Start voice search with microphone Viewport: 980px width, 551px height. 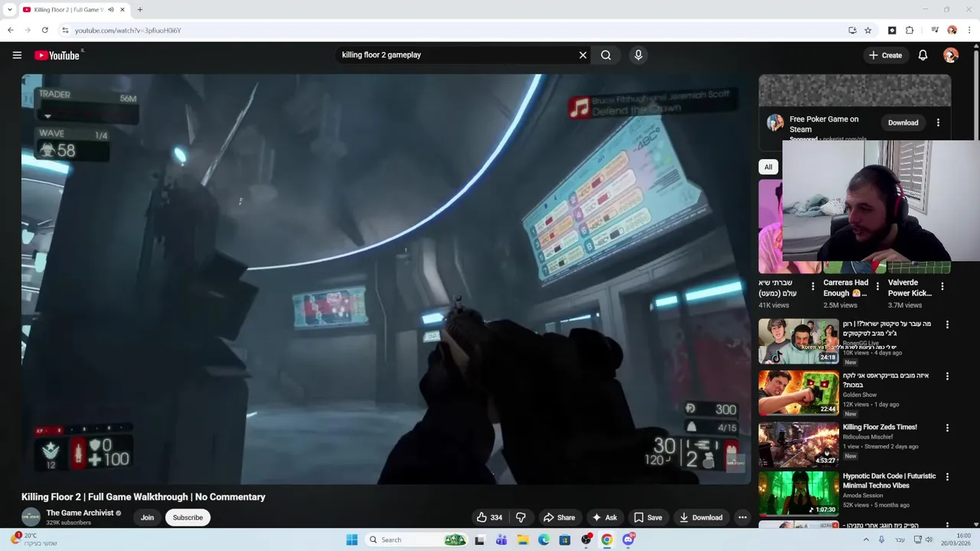coord(638,55)
